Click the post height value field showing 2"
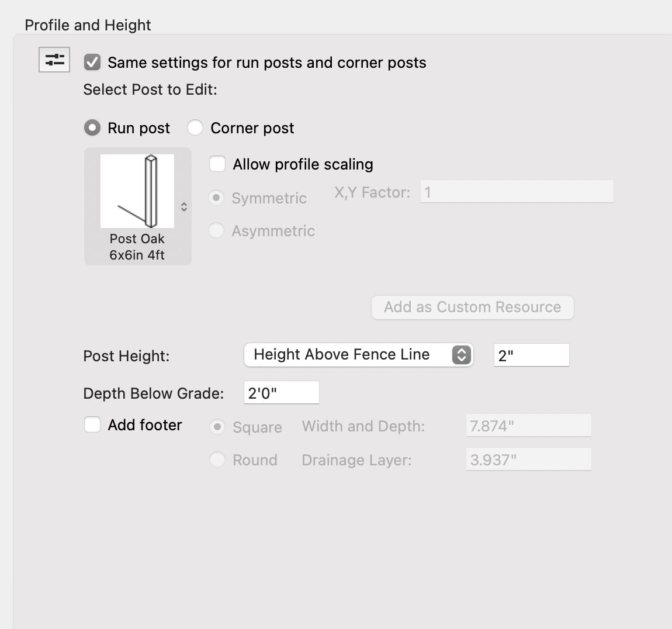The width and height of the screenshot is (672, 629). (531, 355)
